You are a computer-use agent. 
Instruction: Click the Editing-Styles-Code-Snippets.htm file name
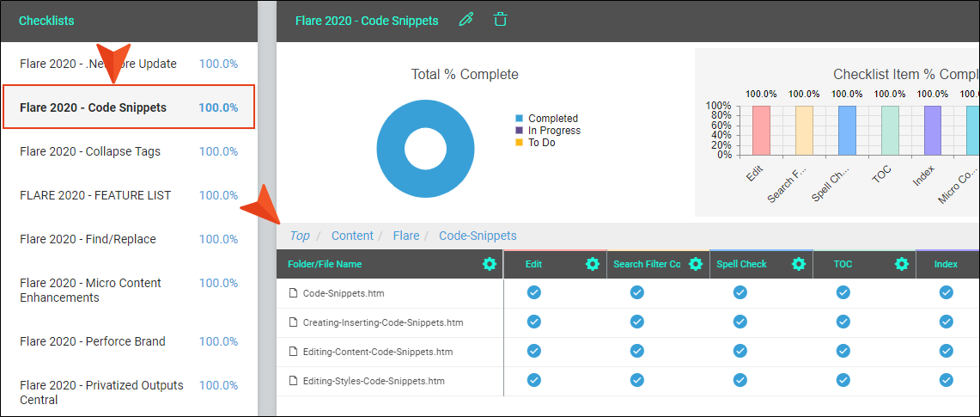pos(374,380)
